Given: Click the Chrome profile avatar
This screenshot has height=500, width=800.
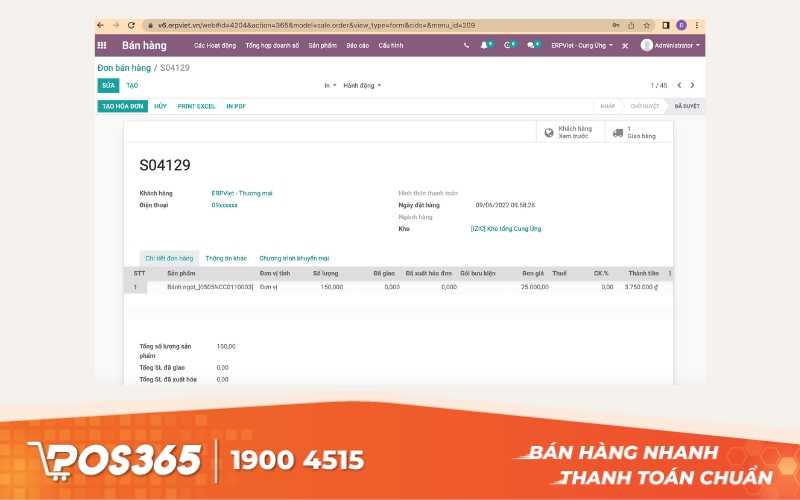Looking at the screenshot, I should [681, 25].
